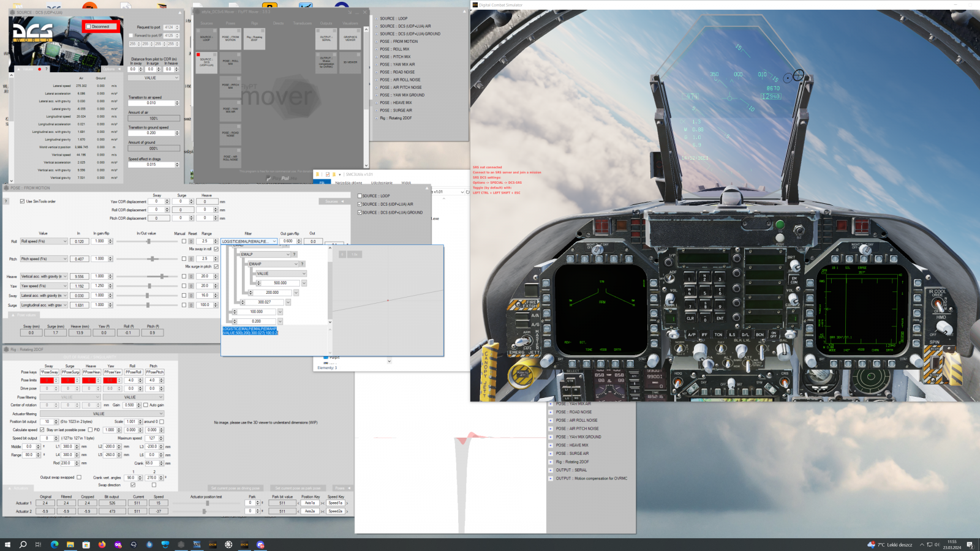
Task: Click Heave In/Out value slider
Action: point(146,276)
